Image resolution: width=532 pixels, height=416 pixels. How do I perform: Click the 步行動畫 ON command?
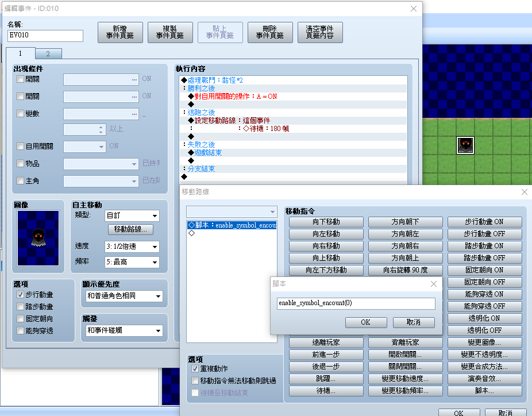click(484, 222)
